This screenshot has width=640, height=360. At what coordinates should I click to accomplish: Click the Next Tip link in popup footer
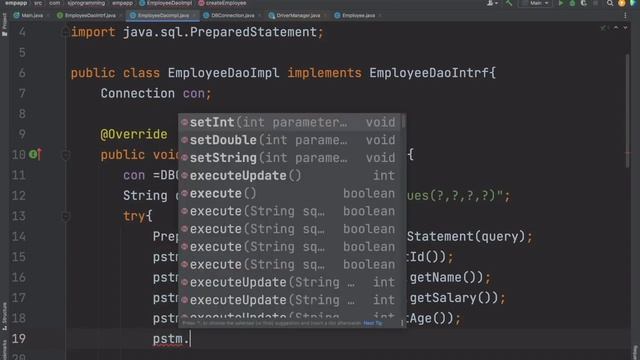click(372, 323)
